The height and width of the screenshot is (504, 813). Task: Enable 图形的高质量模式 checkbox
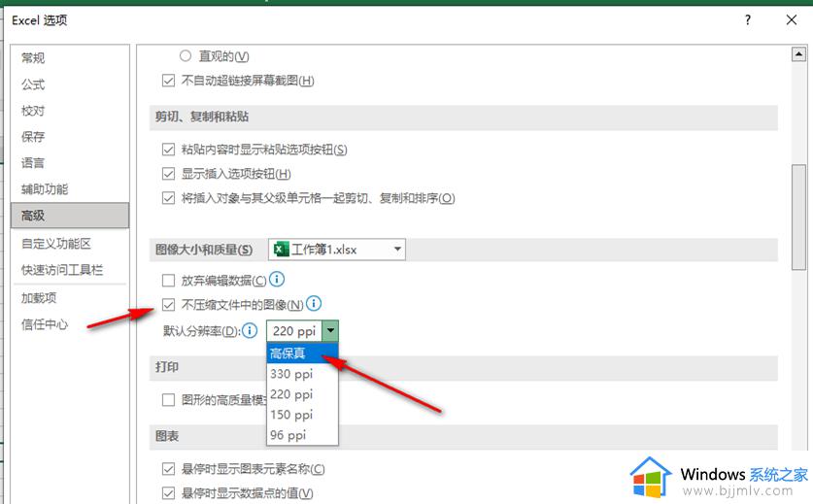click(x=168, y=400)
